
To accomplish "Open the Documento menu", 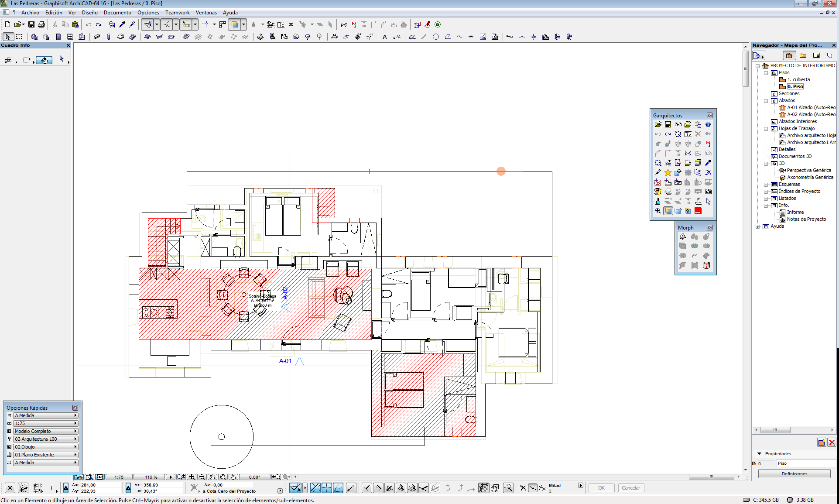I will [x=117, y=13].
